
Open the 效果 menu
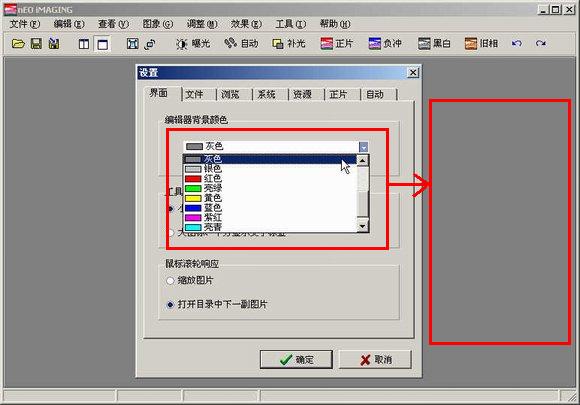coord(246,24)
